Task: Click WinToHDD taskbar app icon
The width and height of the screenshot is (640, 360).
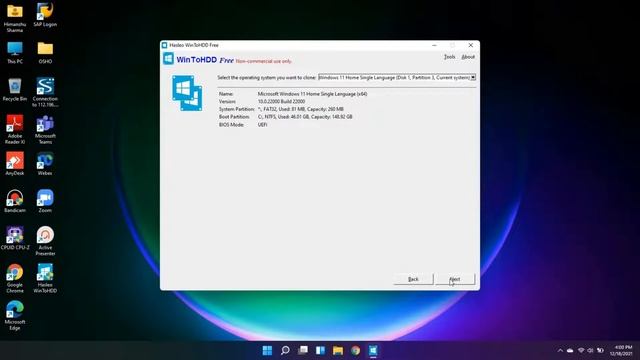Action: click(373, 350)
